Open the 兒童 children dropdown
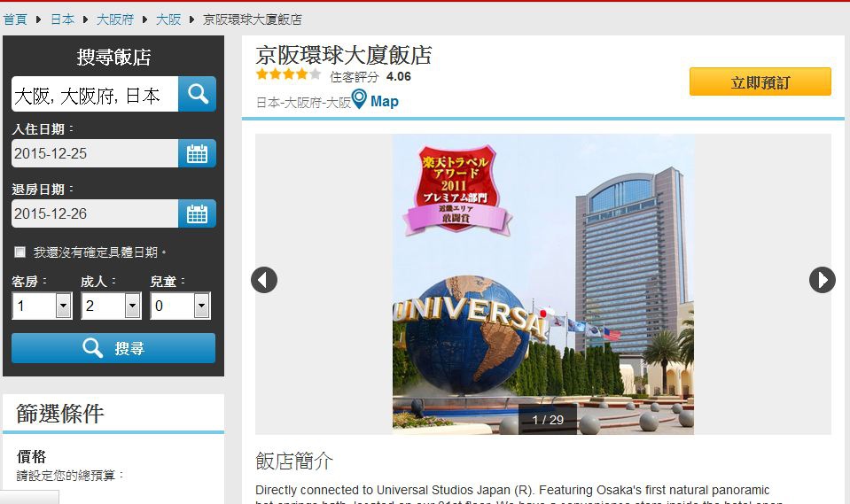The image size is (850, 504). 181,306
